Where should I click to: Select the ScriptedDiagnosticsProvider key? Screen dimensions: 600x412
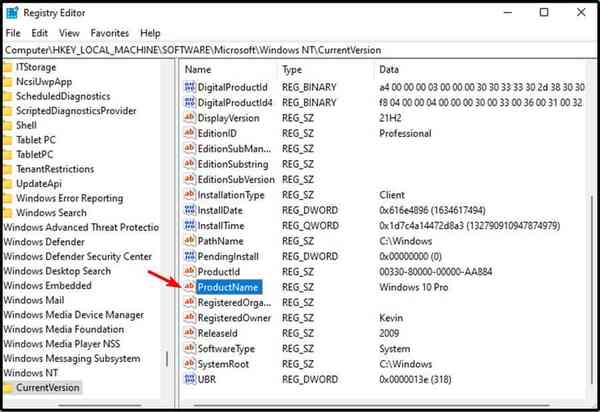[76, 111]
